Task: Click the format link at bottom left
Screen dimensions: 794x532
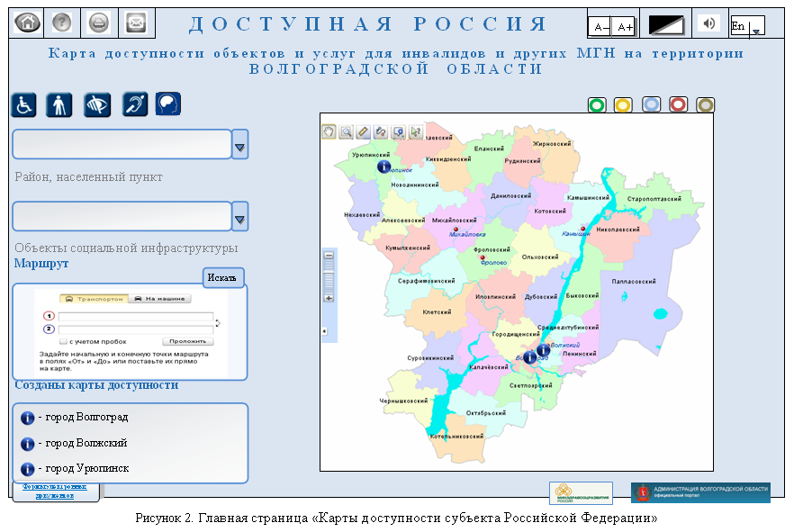Action: [55, 491]
